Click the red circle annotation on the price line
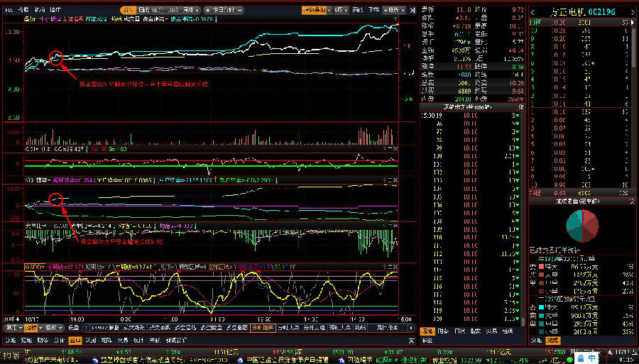The height and width of the screenshot is (364, 639). point(58,57)
